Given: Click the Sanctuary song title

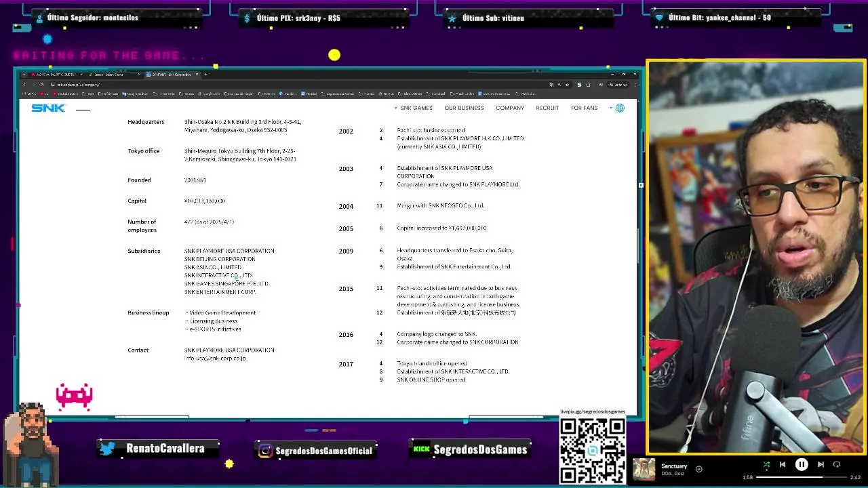Looking at the screenshot, I should pyautogui.click(x=674, y=466).
